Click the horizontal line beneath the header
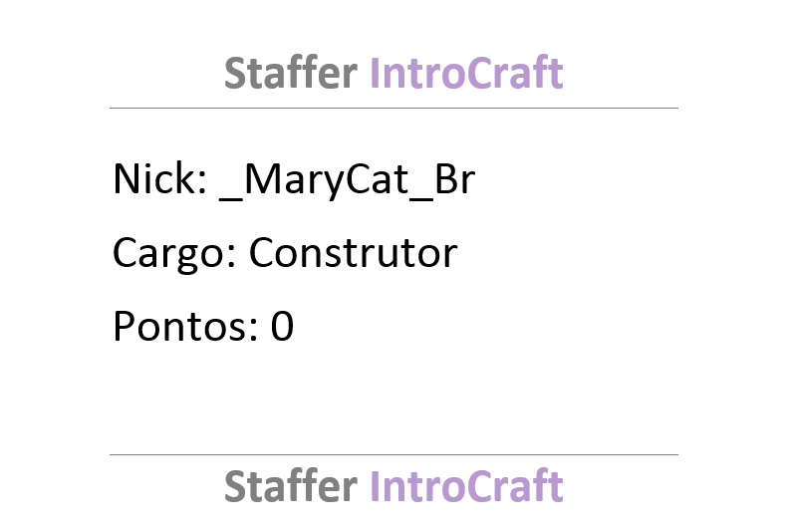785x532 pixels. tap(393, 108)
